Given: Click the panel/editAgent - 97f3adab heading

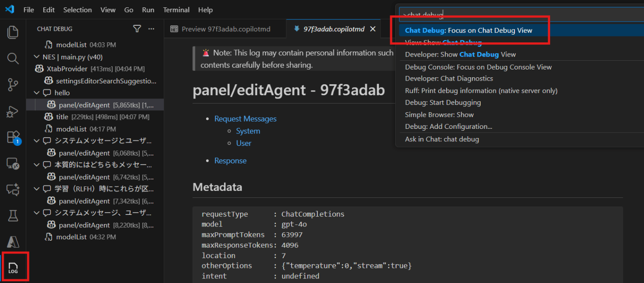Looking at the screenshot, I should (288, 90).
